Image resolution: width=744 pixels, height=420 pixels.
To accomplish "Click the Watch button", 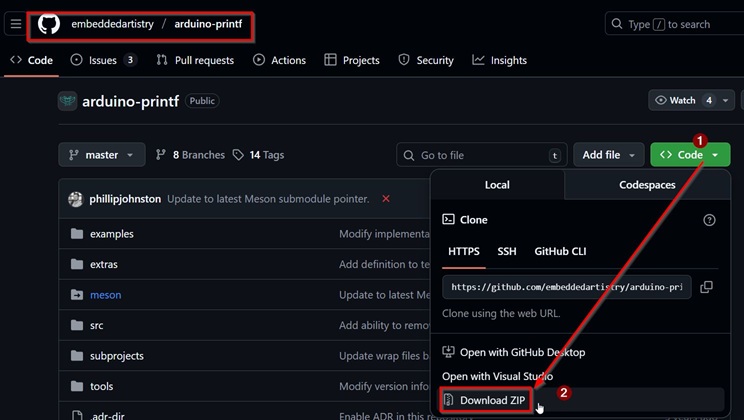I will (682, 101).
